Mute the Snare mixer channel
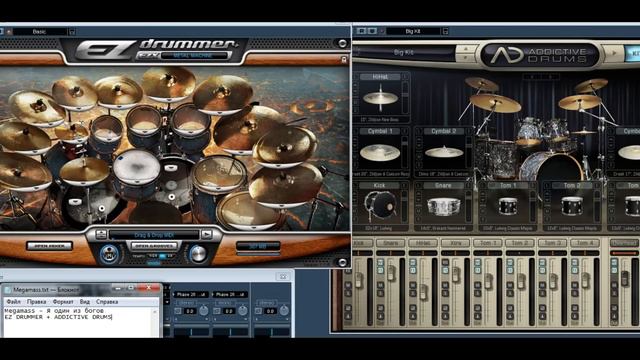 (x=380, y=285)
